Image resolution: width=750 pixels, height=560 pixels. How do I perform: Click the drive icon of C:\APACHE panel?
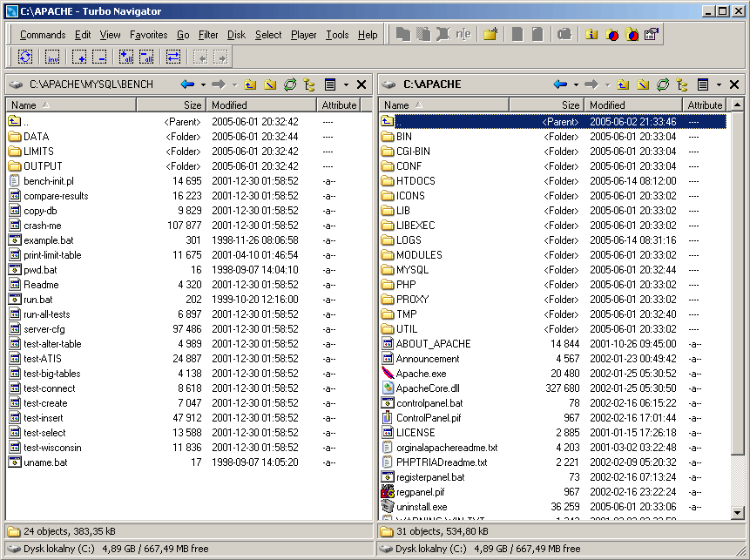coord(389,84)
